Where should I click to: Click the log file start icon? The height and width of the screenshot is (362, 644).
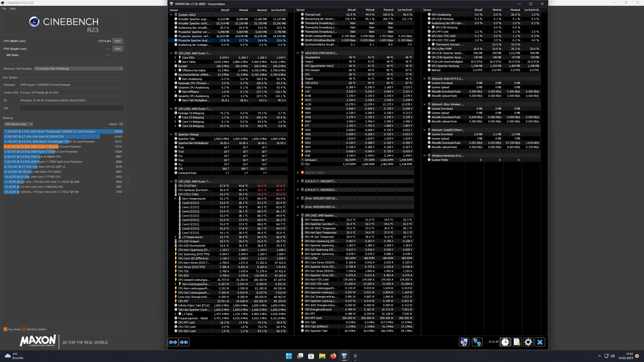click(x=517, y=342)
